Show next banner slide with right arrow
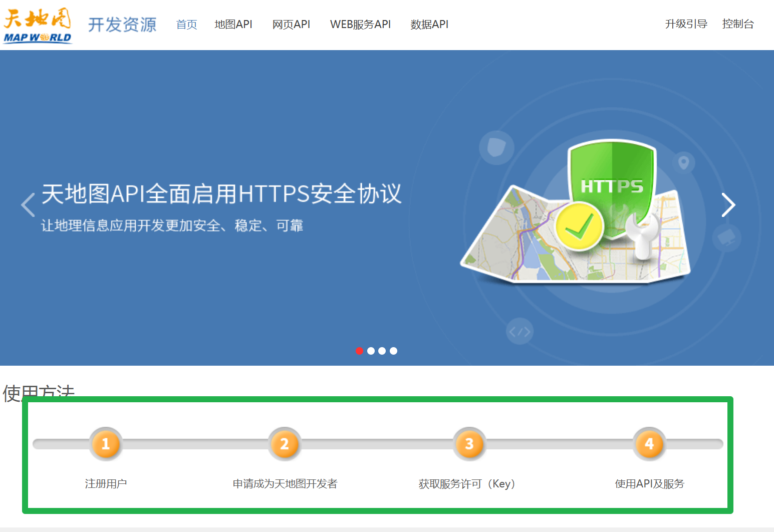 (728, 205)
